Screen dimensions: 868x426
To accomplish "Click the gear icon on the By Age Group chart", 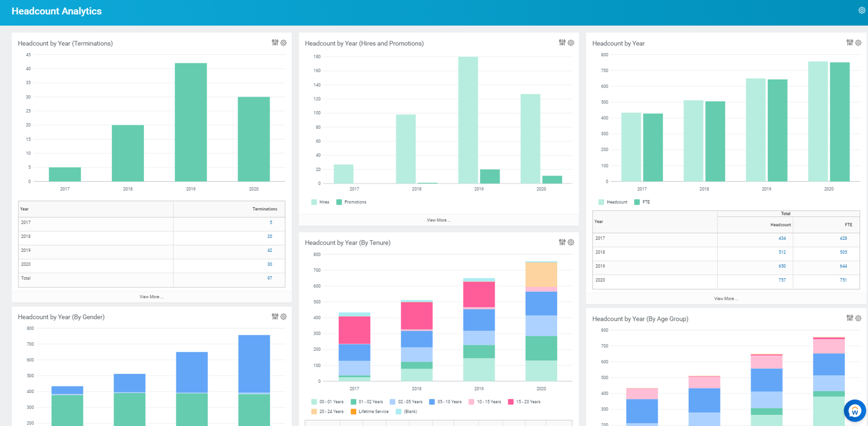I will [859, 318].
